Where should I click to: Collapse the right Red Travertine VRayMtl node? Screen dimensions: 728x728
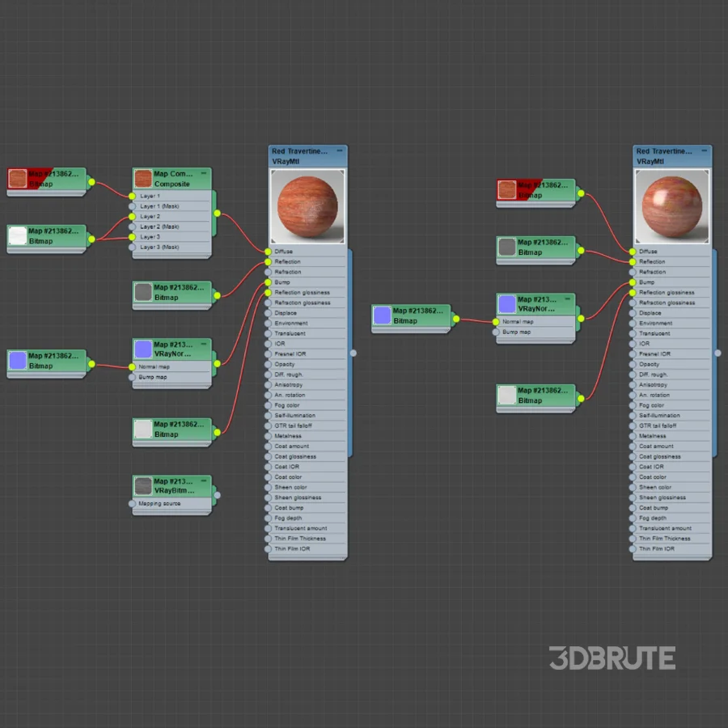click(704, 150)
